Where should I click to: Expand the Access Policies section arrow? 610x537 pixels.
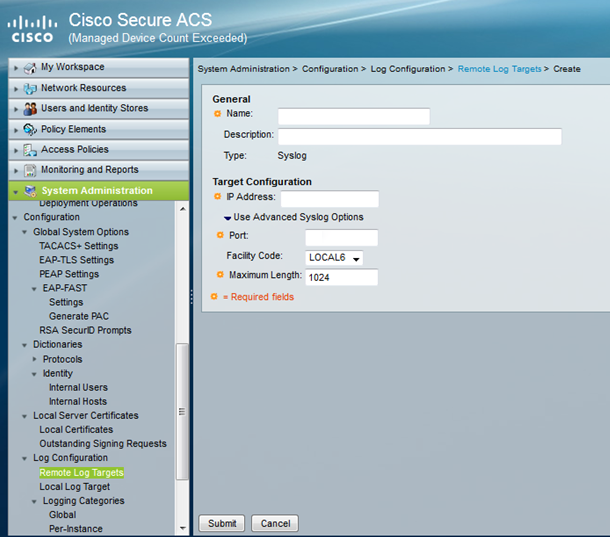click(16, 150)
